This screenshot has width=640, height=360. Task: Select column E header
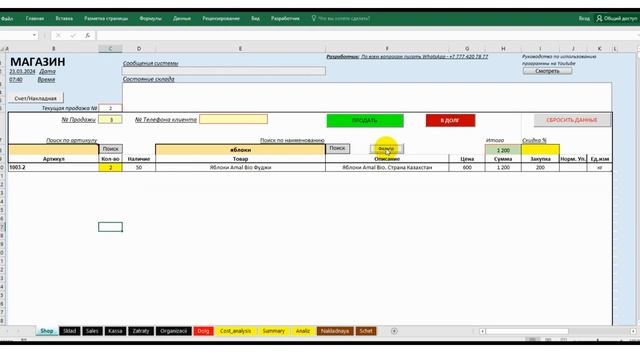pos(240,49)
